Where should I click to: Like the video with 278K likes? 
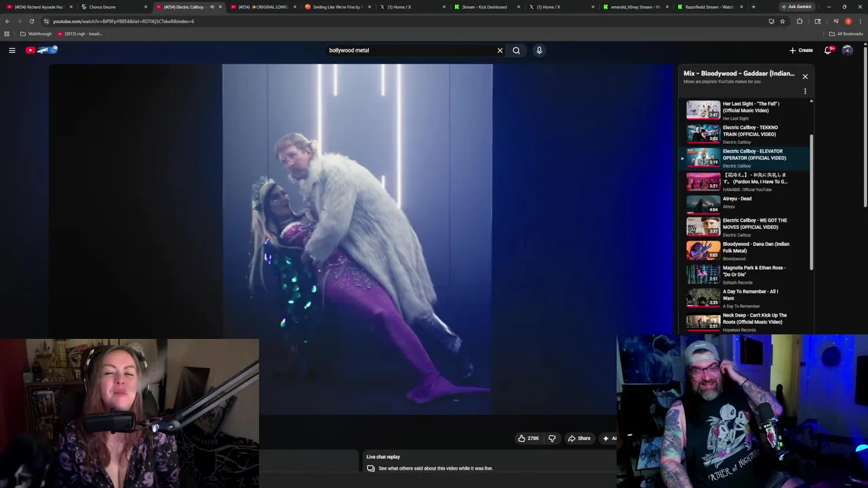point(528,439)
